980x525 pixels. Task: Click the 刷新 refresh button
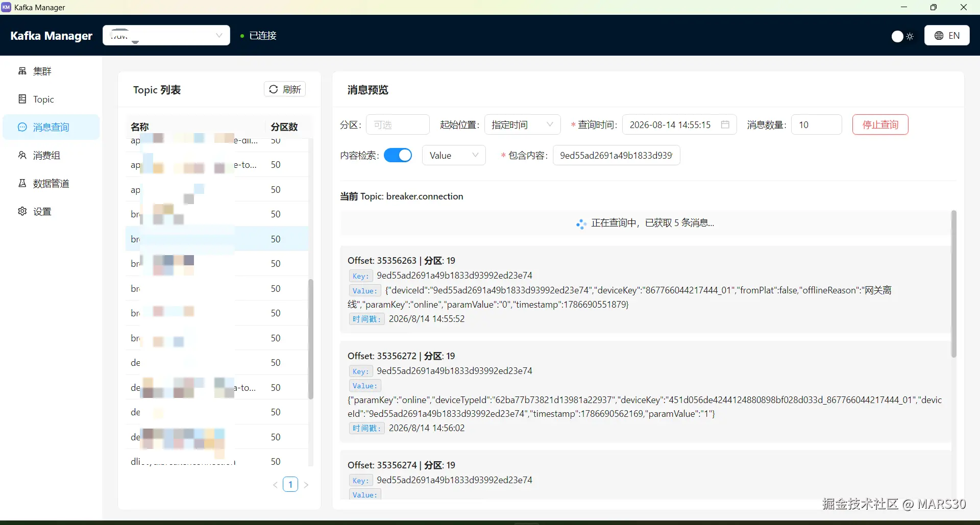pyautogui.click(x=285, y=89)
